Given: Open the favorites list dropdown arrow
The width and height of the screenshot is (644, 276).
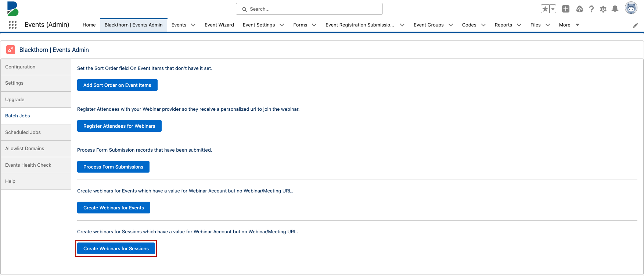Looking at the screenshot, I should tap(553, 9).
